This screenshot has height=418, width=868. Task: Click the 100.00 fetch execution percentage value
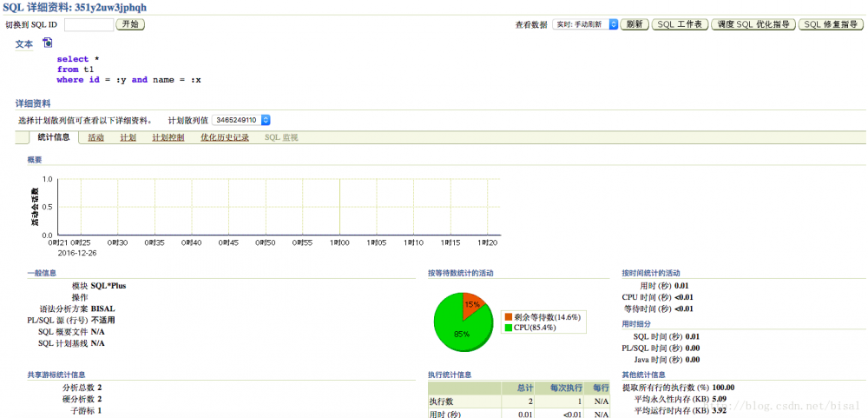pos(724,388)
